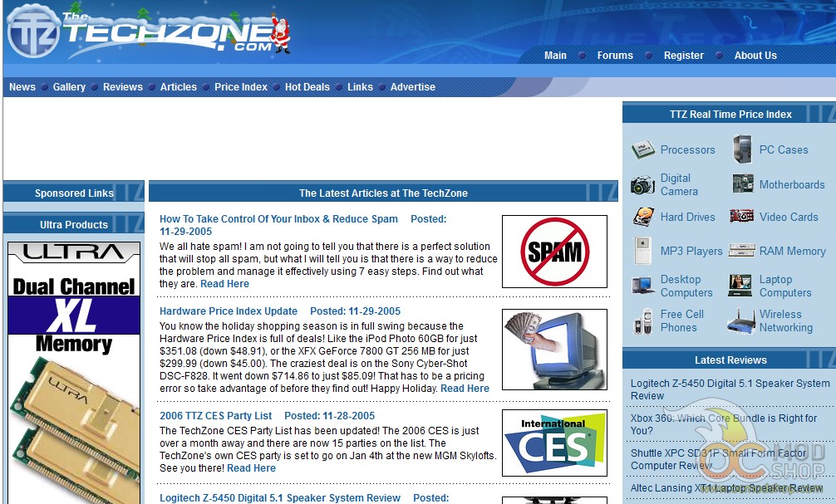Screen dimensions: 836x504
Task: Click the Ultra Dual Channel XL Memory ad
Action: [74, 373]
